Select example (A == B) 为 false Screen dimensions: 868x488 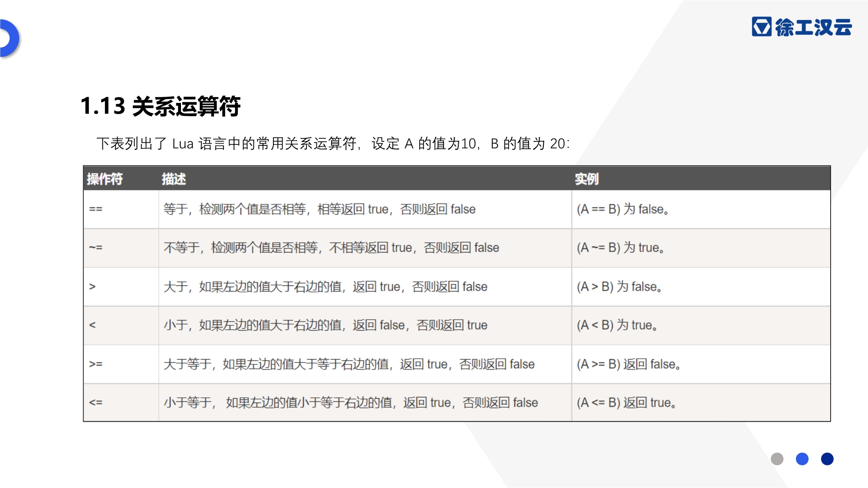pos(623,209)
